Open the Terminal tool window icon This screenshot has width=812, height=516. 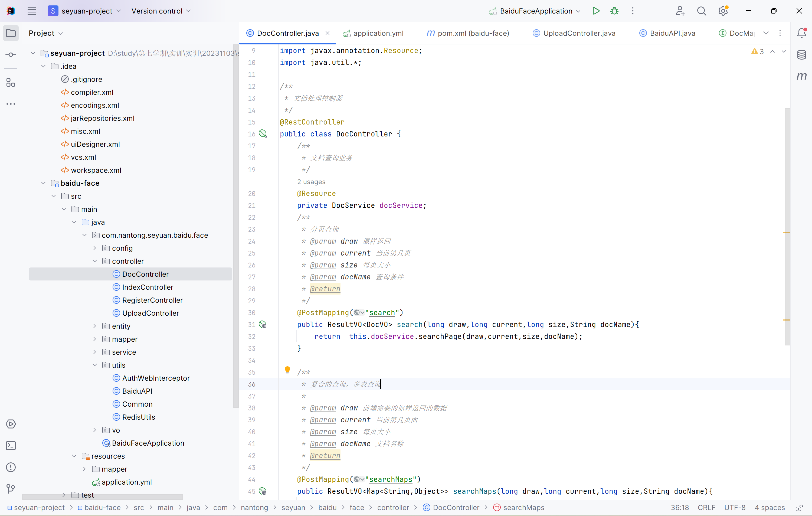11,446
